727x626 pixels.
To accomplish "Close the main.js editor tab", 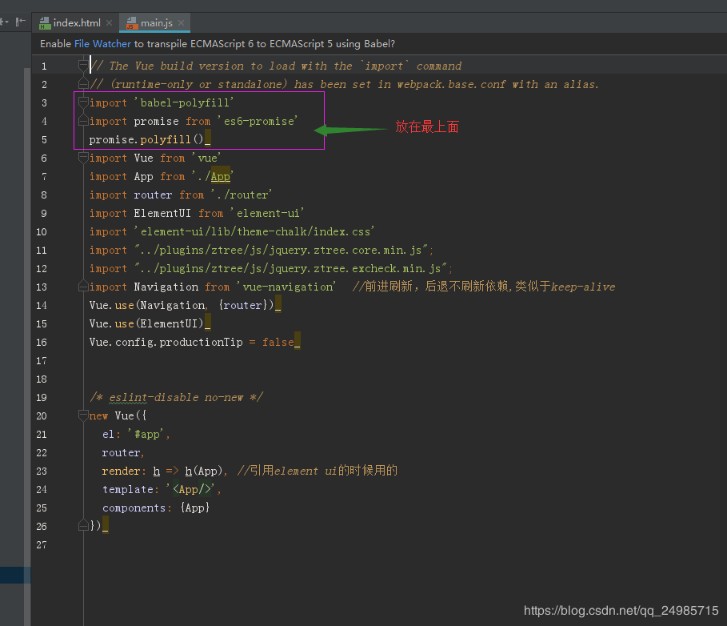I will (x=181, y=23).
